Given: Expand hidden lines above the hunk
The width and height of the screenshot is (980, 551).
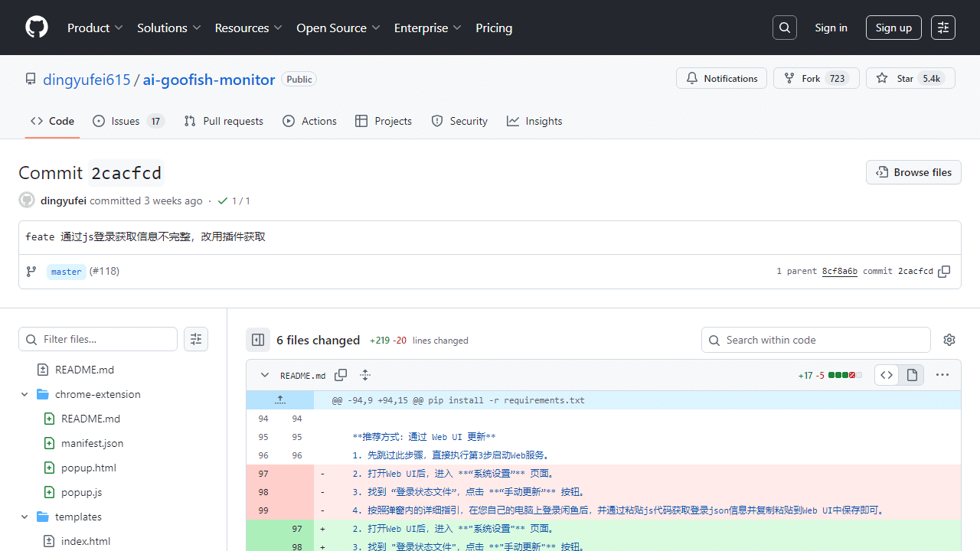Looking at the screenshot, I should (x=280, y=399).
